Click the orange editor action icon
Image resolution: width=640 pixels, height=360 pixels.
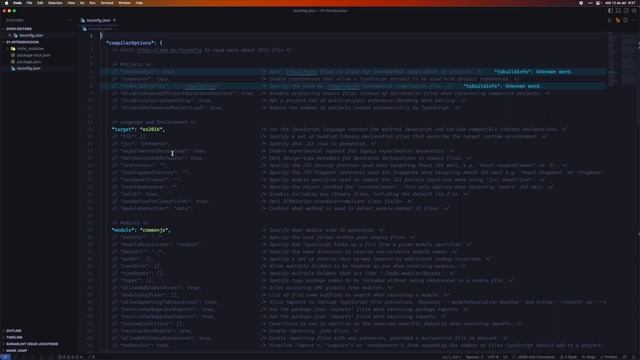click(618, 20)
